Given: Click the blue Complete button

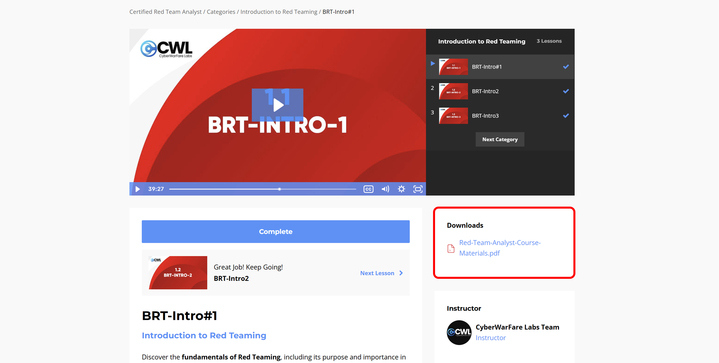Looking at the screenshot, I should tap(276, 231).
